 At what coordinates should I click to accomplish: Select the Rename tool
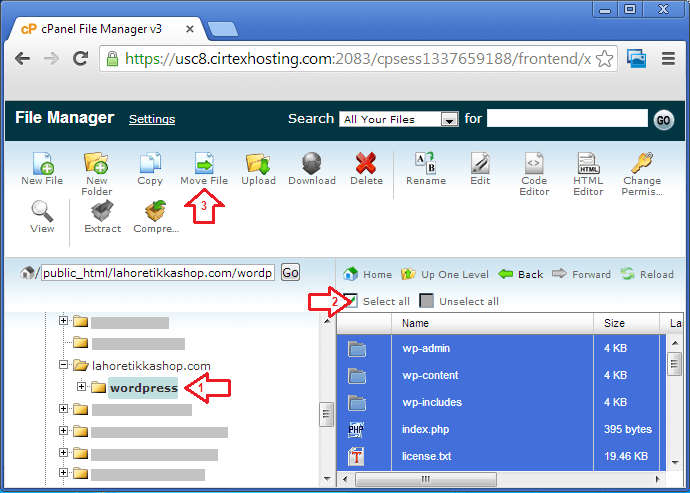(425, 163)
